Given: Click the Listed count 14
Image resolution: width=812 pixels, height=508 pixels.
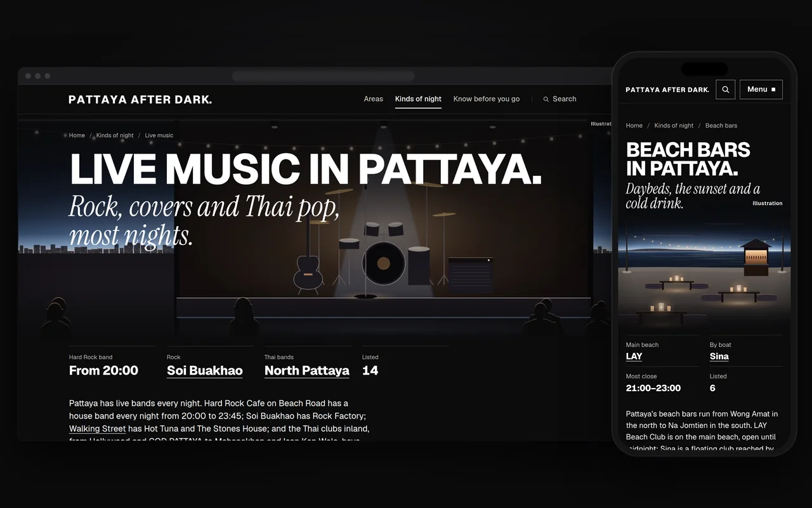Looking at the screenshot, I should pyautogui.click(x=370, y=371).
